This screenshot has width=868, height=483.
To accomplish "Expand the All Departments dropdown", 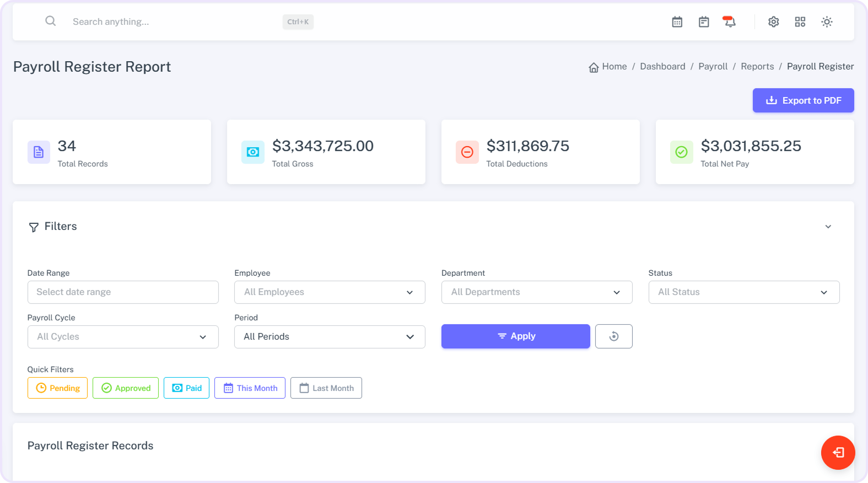I will 536,292.
